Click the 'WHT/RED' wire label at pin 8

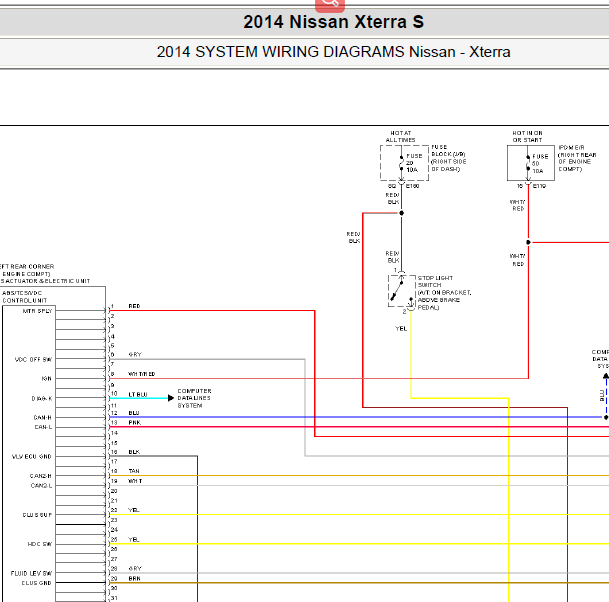(x=141, y=374)
